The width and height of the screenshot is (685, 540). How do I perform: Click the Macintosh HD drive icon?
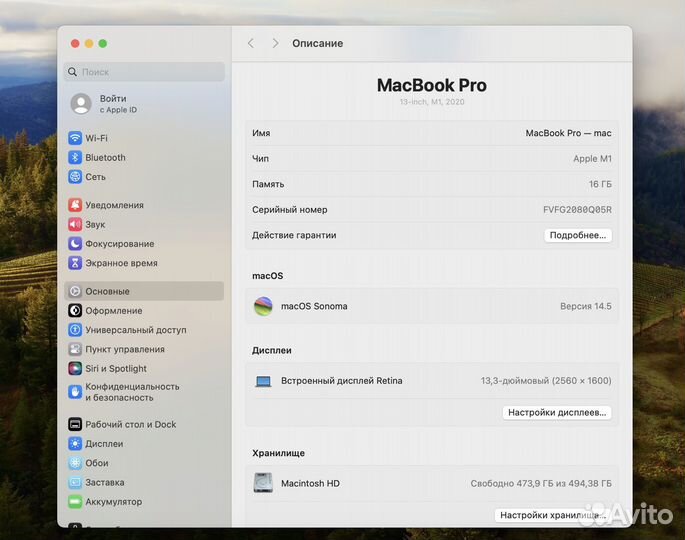[263, 483]
